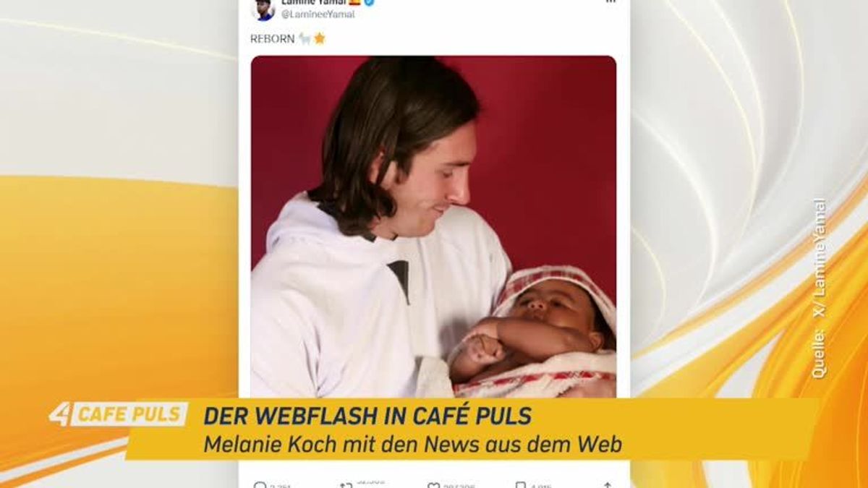
Task: Click the like count number
Action: (x=459, y=485)
